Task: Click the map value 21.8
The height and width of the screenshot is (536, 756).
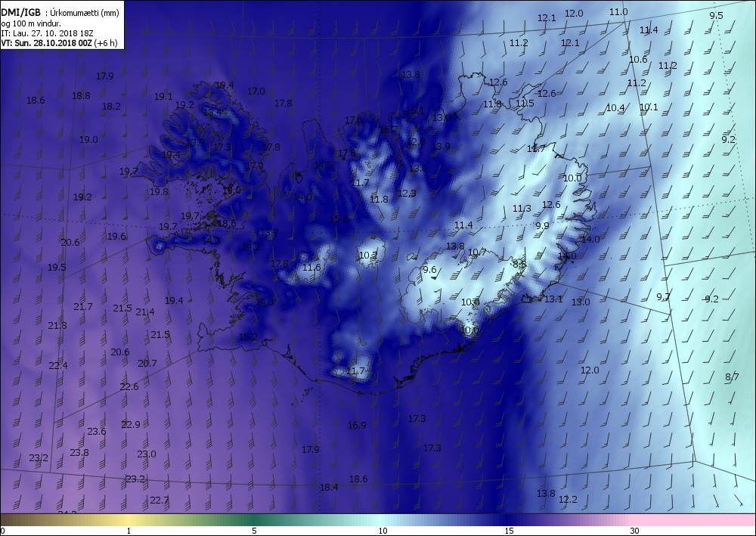Action: tap(57, 325)
